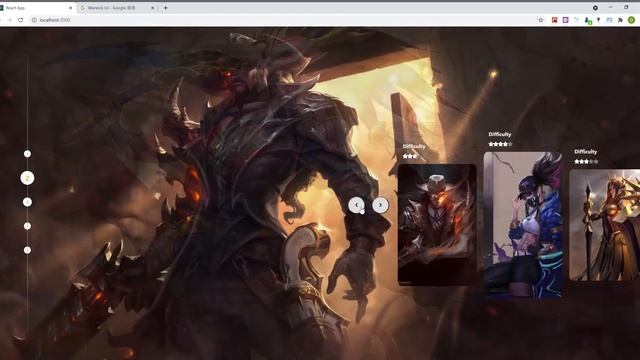Open the purple D extension icon
Screen dimensions: 640x360
coord(565,20)
